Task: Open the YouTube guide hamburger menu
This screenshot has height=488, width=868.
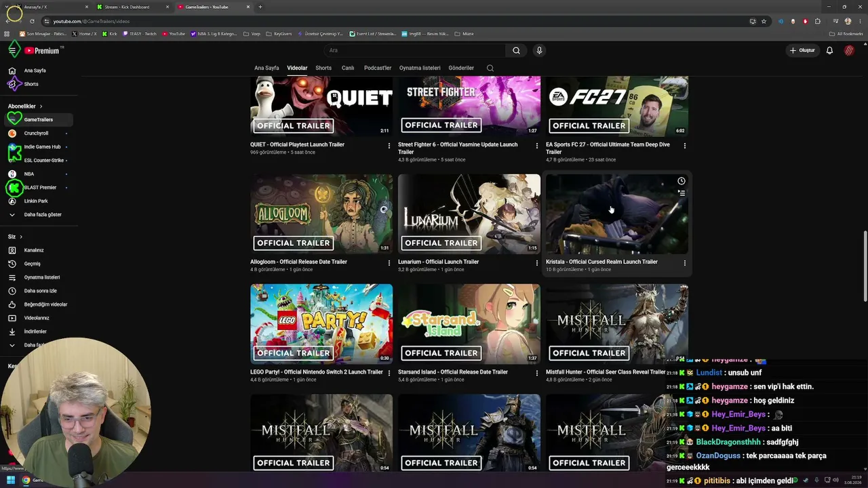Action: click(12, 50)
